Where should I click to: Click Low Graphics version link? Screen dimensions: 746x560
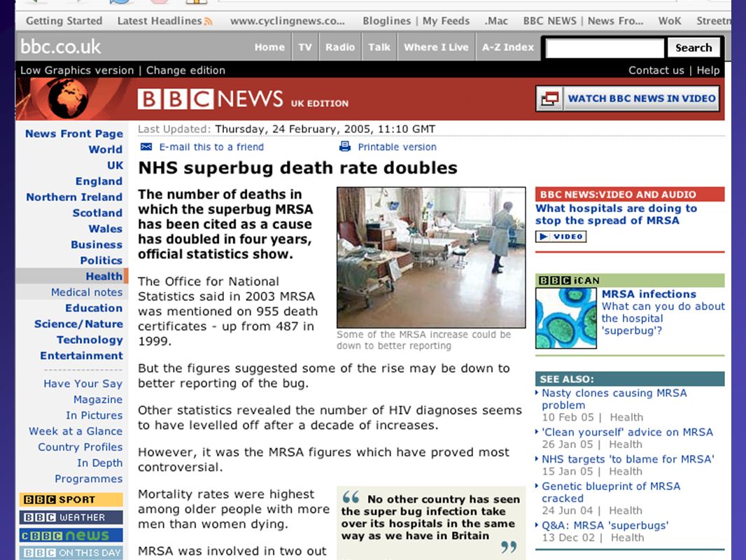[77, 71]
